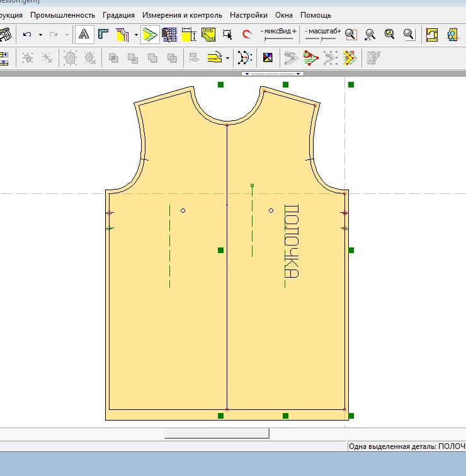Click status text Одна выделенная деталь
The width and height of the screenshot is (466, 476).
click(392, 446)
